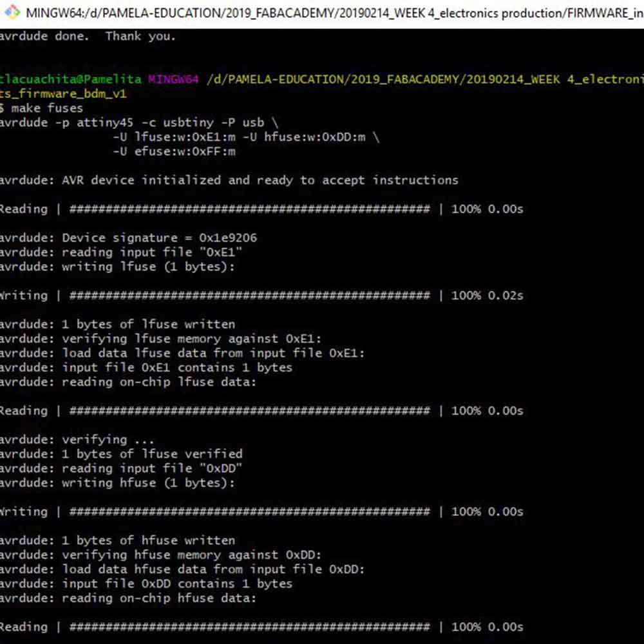This screenshot has height=644, width=644.
Task: Click 'verifying lfuse memory against 0xE1' line
Action: (160, 339)
